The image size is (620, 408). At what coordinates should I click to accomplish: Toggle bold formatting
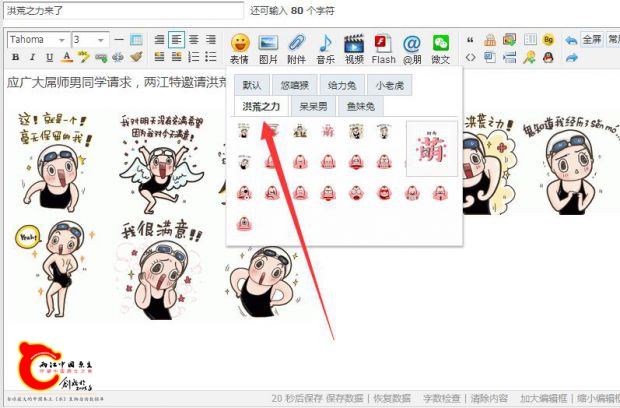coord(15,57)
